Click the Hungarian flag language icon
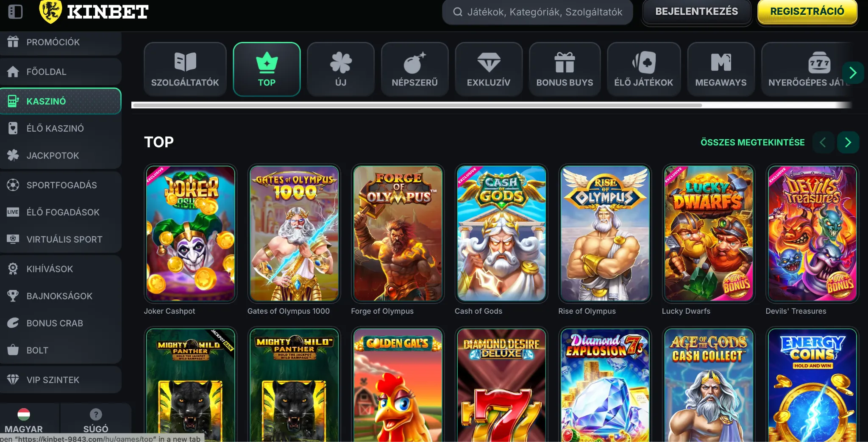 [23, 414]
